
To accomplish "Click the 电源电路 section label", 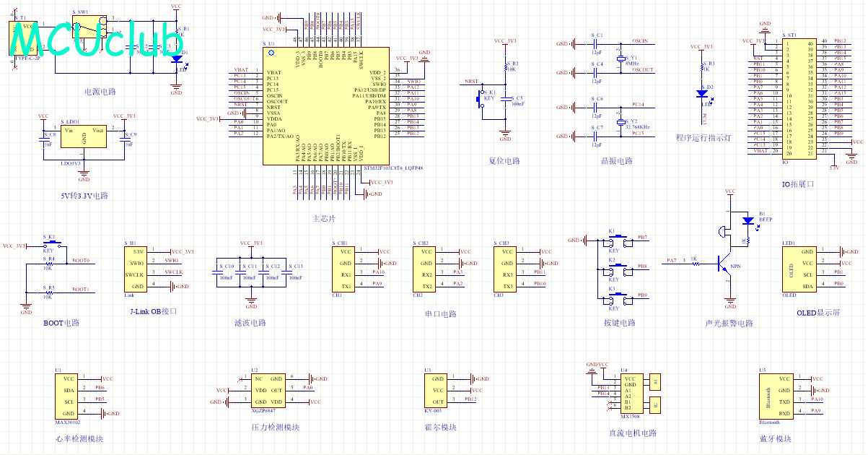I will click(100, 92).
